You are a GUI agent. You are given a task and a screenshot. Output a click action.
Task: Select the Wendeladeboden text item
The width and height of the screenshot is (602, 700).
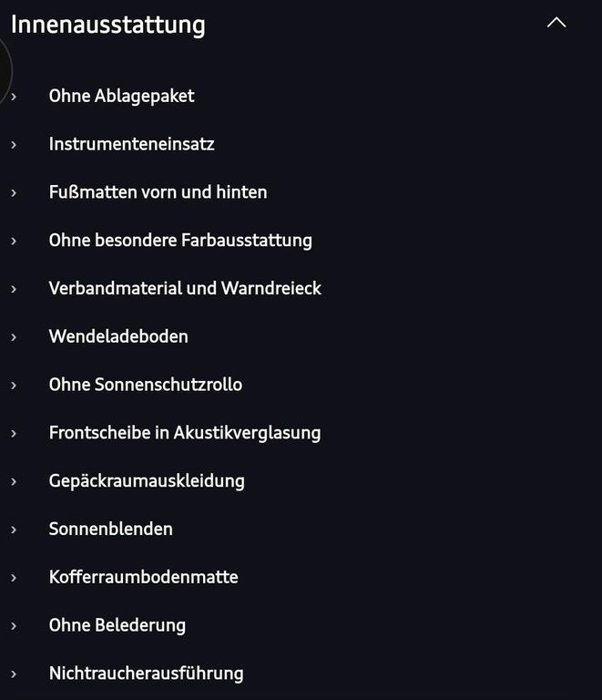118,336
